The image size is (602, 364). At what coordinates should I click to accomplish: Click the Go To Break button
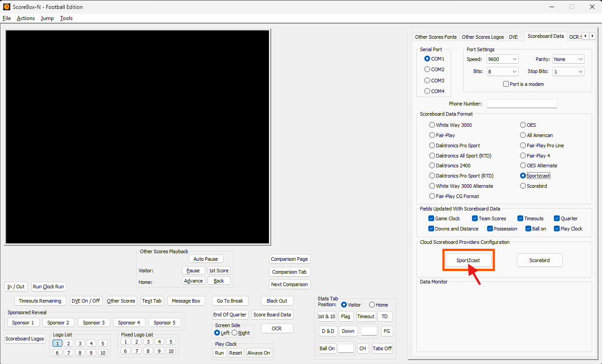(230, 301)
